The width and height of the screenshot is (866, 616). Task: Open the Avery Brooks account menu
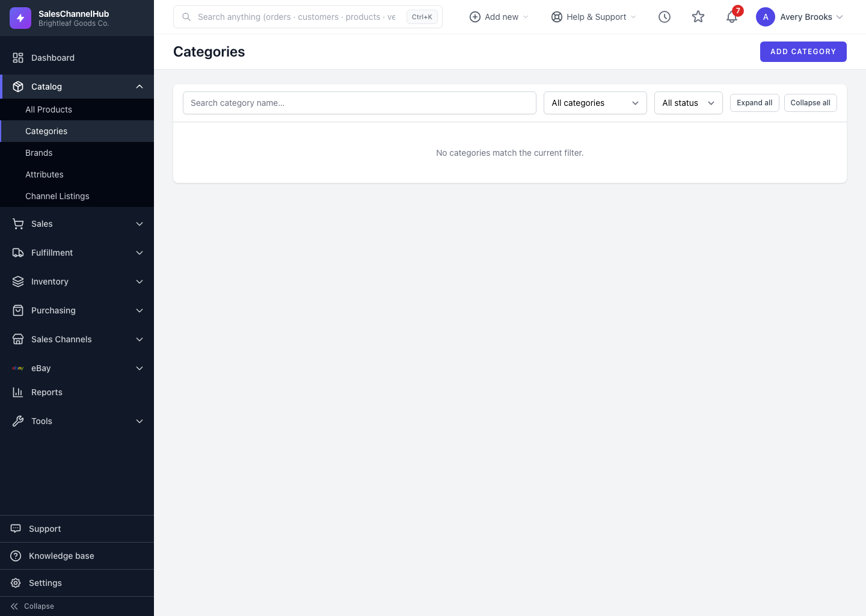pos(800,17)
